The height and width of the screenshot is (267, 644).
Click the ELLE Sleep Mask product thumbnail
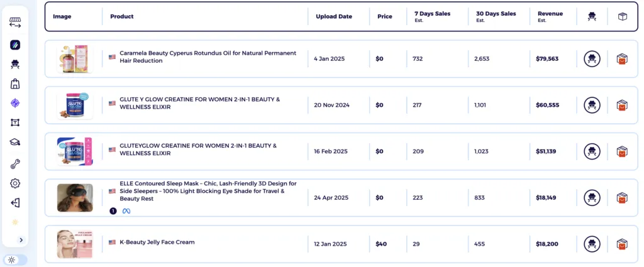pyautogui.click(x=75, y=197)
